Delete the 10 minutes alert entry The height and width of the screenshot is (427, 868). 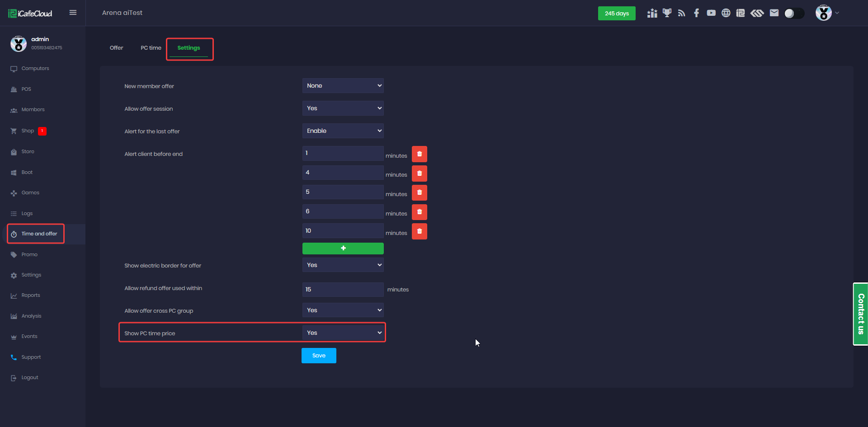coord(419,231)
